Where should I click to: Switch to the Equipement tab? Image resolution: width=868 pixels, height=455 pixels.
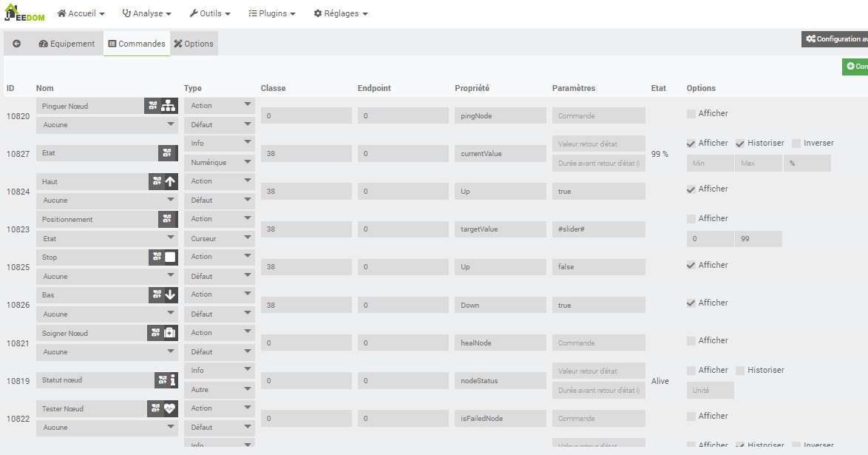point(67,44)
